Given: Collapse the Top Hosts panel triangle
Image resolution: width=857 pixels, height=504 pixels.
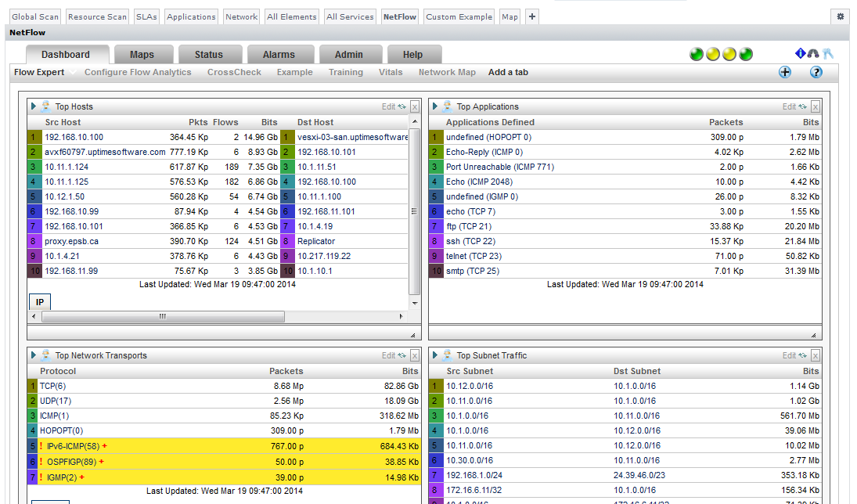Looking at the screenshot, I should [x=34, y=106].
